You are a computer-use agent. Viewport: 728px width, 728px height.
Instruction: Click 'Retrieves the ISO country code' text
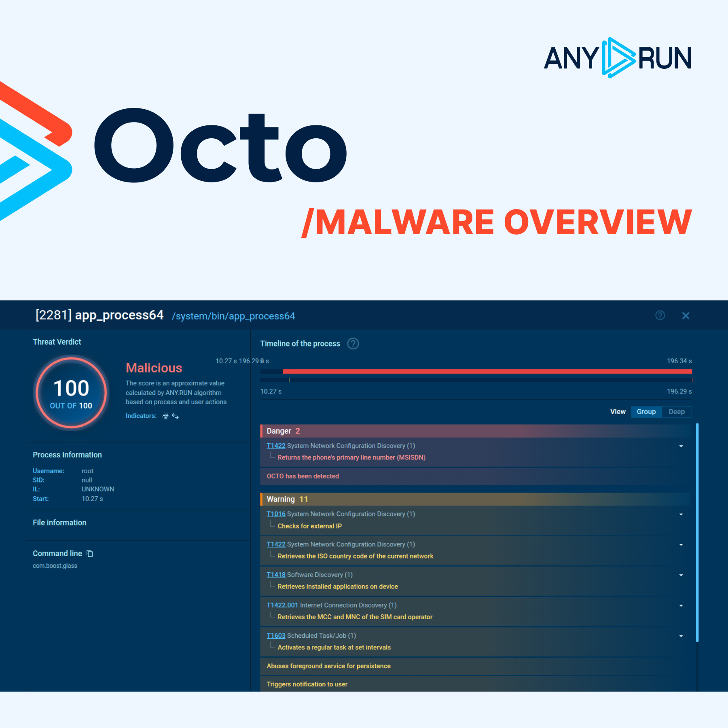(x=355, y=556)
